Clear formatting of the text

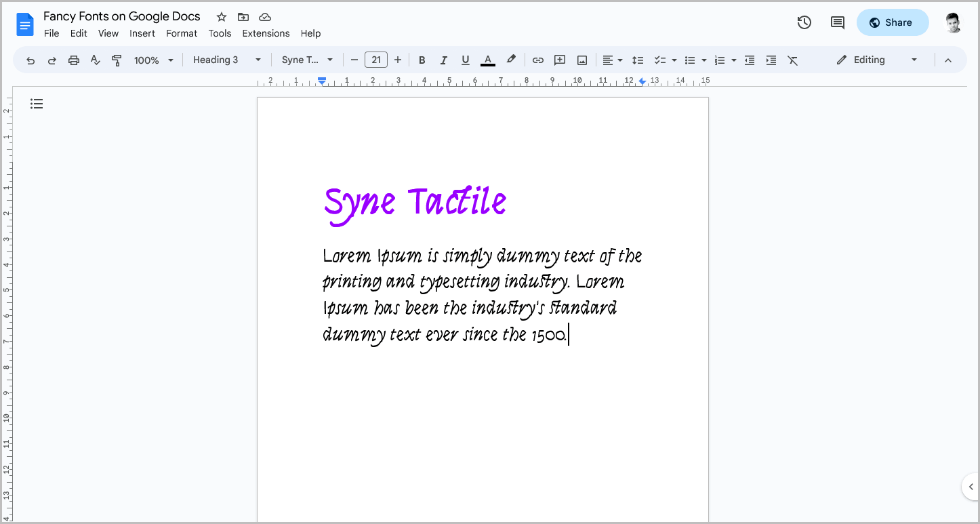(793, 60)
